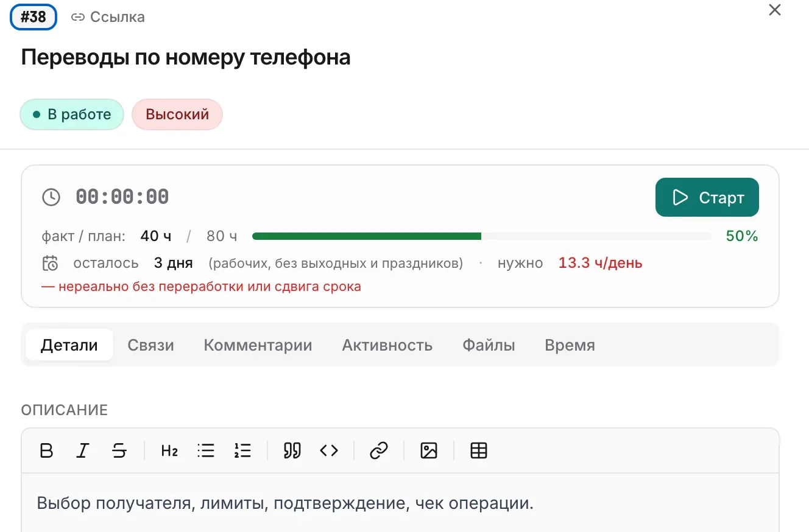
Task: Click the green fact/plan progress bar
Action: (x=482, y=236)
